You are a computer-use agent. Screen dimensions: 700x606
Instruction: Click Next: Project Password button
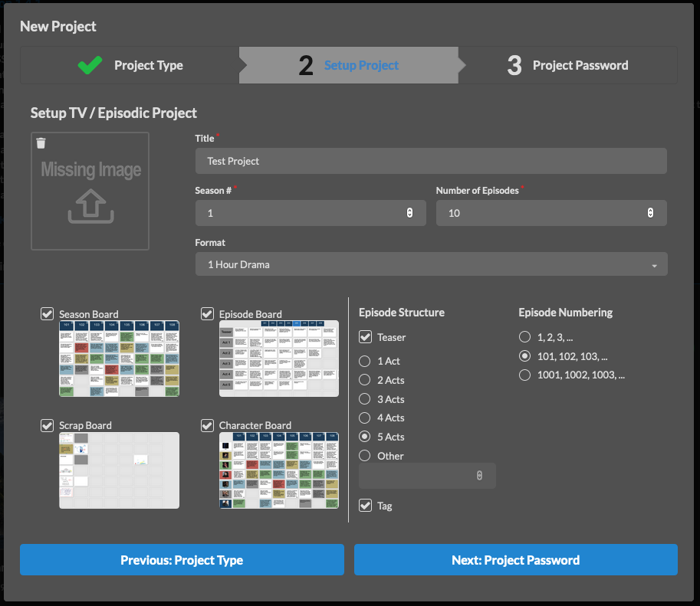[515, 560]
